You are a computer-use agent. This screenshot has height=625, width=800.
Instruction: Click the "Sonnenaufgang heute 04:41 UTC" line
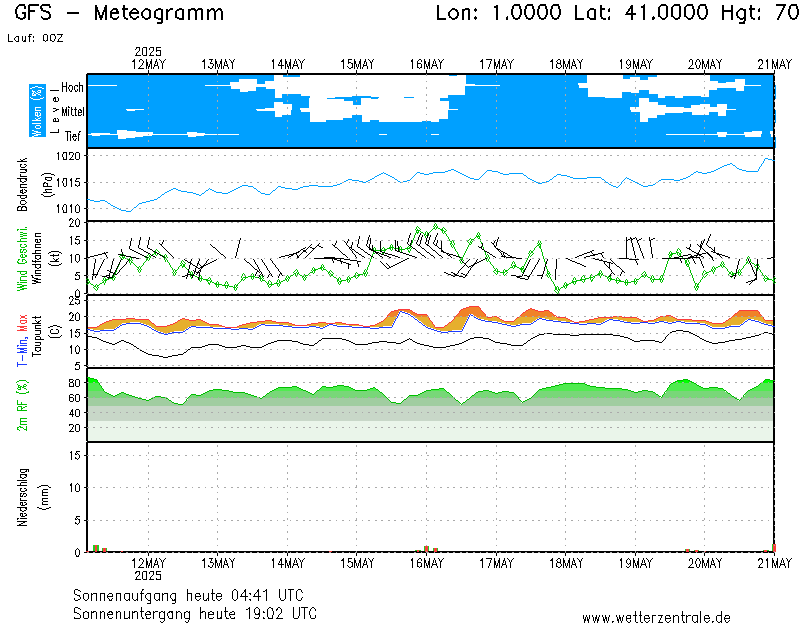coord(188,595)
